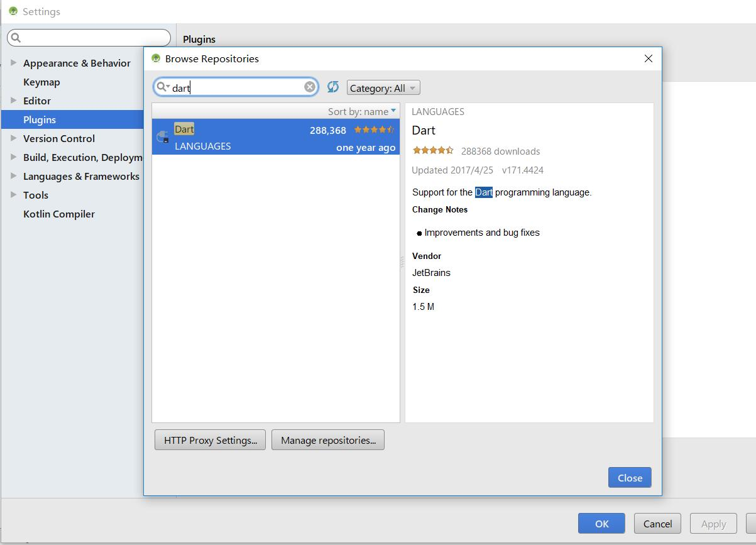This screenshot has width=756, height=545.
Task: Click the Dart plugin rating stars in list
Action: pos(375,129)
